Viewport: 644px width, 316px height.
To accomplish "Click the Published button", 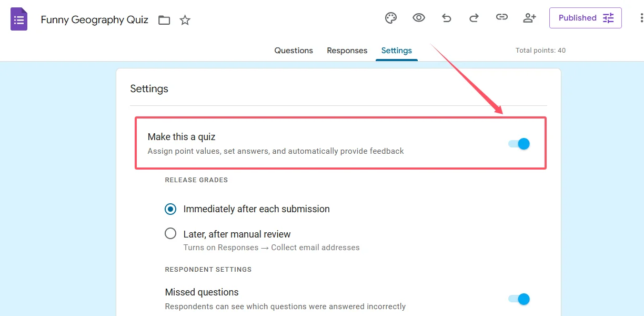I will 585,18.
